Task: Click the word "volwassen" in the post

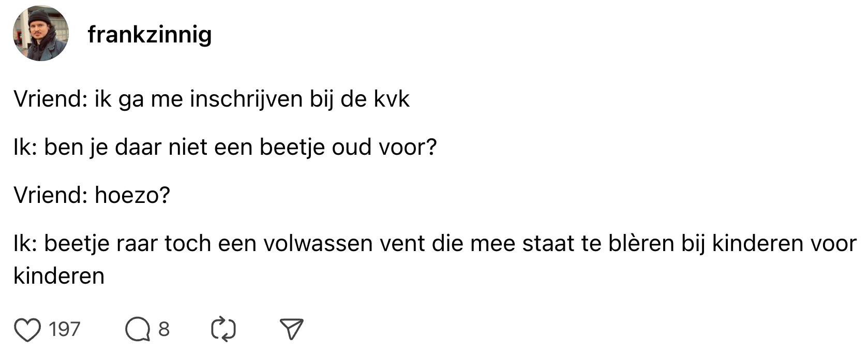Action: [318, 243]
